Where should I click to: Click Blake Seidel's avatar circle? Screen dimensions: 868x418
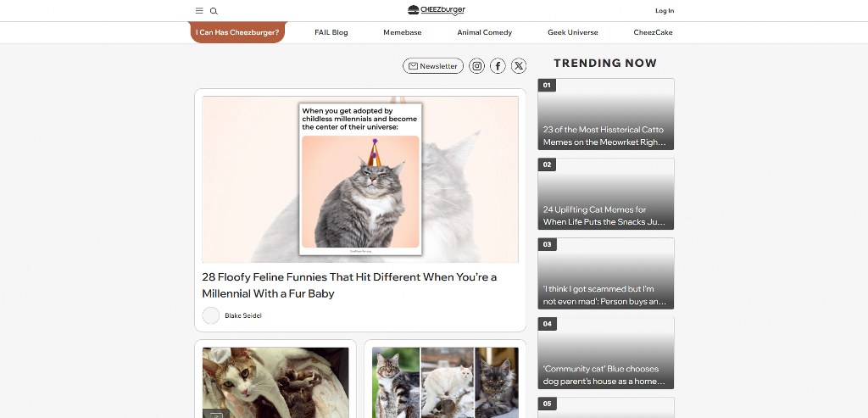pos(211,315)
